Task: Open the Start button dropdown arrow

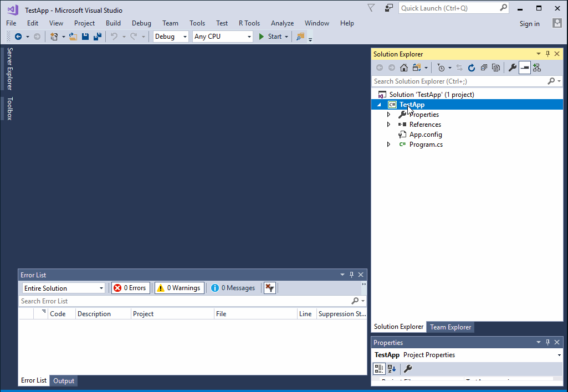Action: pyautogui.click(x=286, y=37)
